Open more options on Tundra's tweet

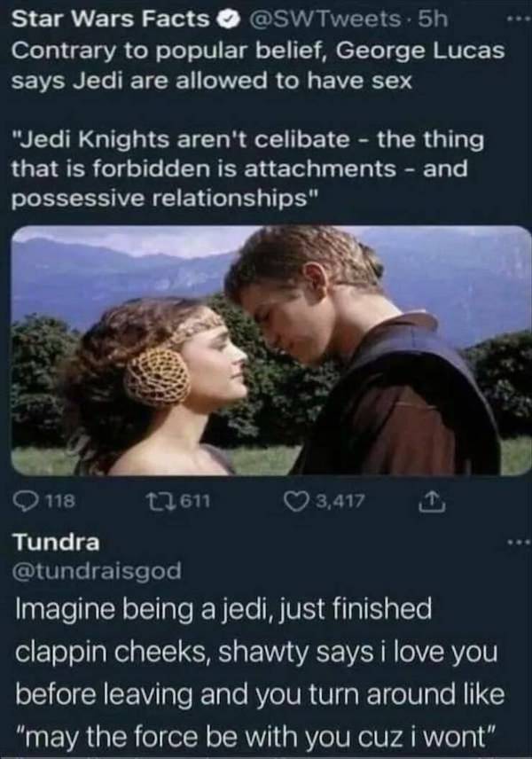pyautogui.click(x=519, y=544)
